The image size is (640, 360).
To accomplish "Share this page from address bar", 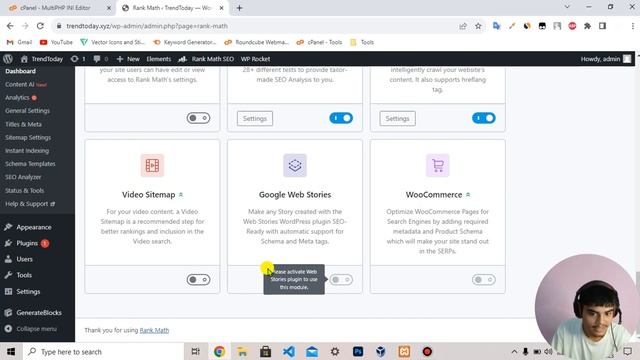I will [x=463, y=26].
